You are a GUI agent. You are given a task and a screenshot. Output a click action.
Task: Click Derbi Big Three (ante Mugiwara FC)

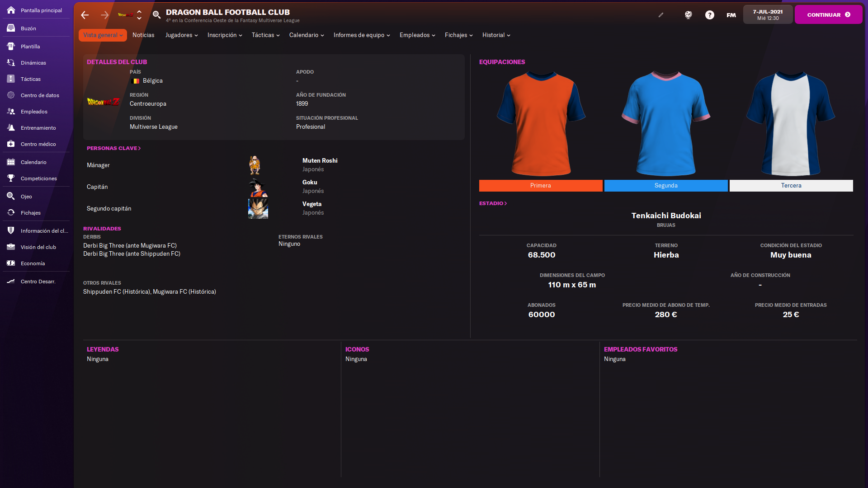130,245
